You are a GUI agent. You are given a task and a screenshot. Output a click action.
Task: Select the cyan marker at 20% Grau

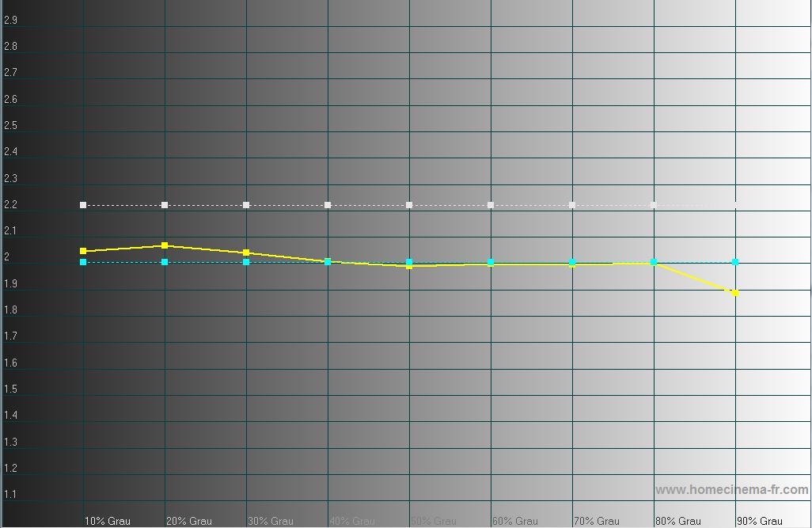(165, 262)
